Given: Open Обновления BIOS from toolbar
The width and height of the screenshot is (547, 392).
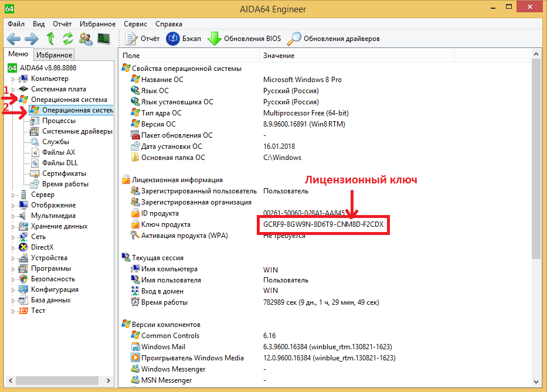Looking at the screenshot, I should point(244,39).
